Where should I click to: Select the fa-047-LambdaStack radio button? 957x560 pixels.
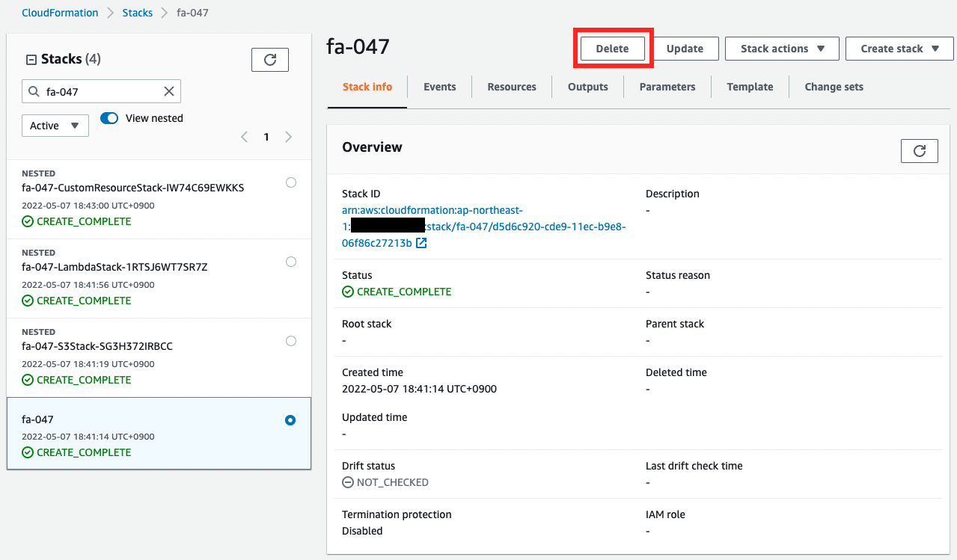pyautogui.click(x=291, y=262)
